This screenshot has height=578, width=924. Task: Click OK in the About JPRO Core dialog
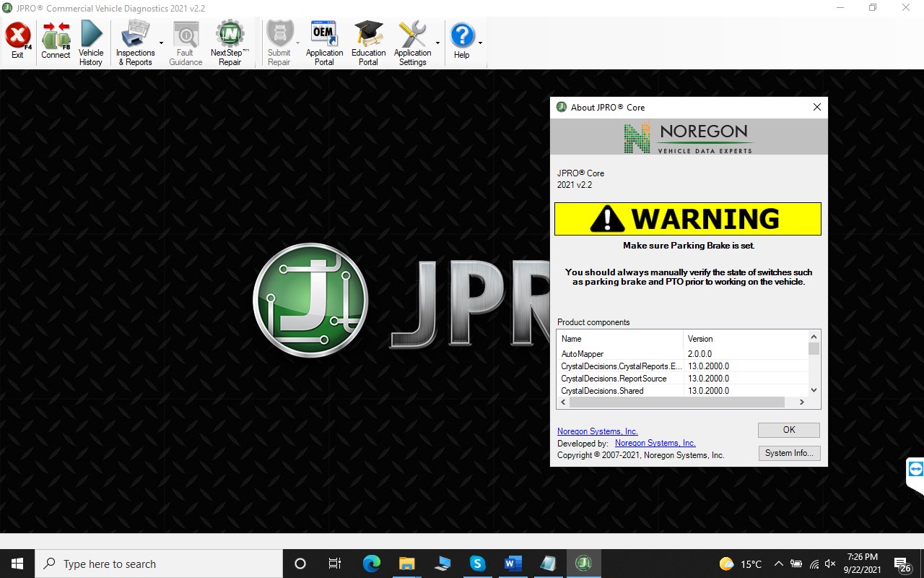click(x=788, y=429)
